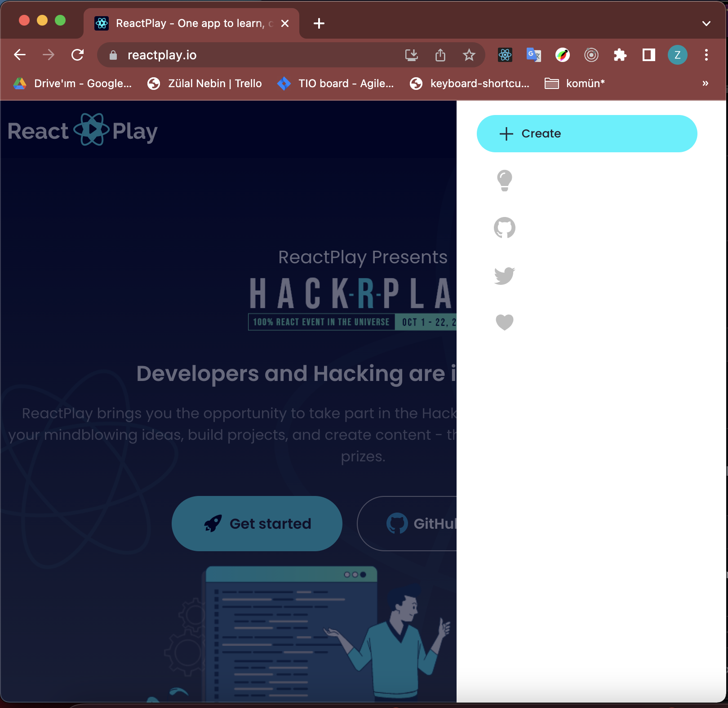Open Chrome's three-dot menu
The image size is (728, 708).
[706, 55]
